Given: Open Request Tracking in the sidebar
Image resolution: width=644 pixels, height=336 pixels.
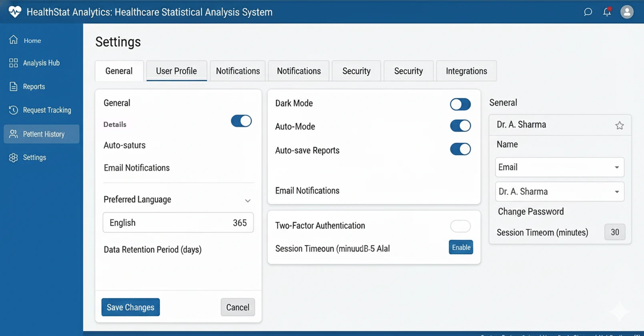Looking at the screenshot, I should [46, 110].
